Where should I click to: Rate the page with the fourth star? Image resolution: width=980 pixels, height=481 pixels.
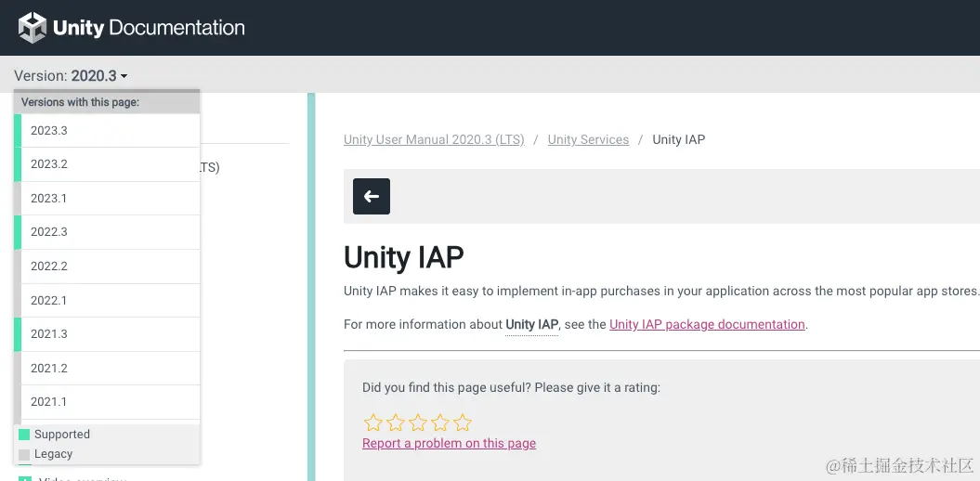click(x=440, y=422)
